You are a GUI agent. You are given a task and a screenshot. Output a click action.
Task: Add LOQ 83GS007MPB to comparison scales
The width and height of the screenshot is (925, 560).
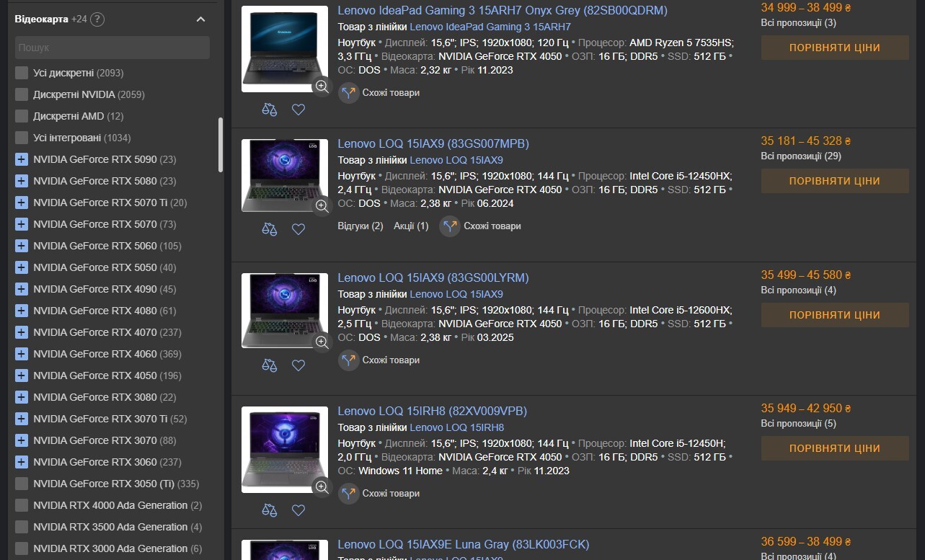click(270, 229)
